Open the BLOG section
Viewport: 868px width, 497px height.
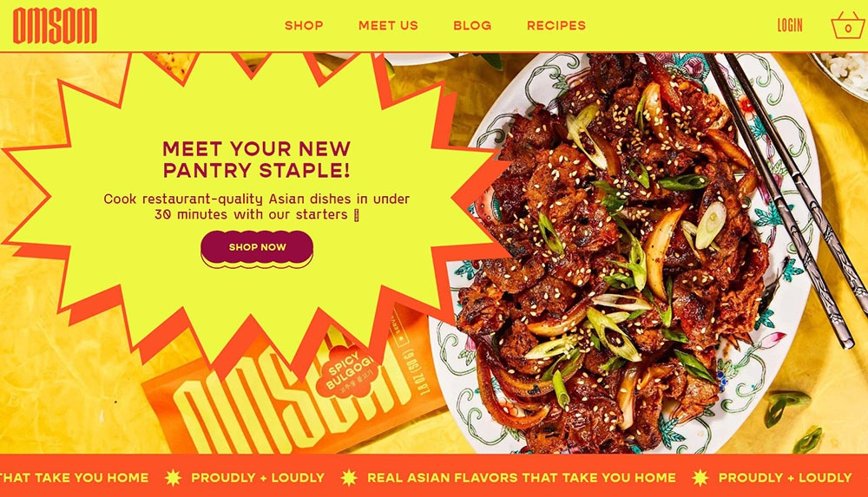(x=472, y=25)
